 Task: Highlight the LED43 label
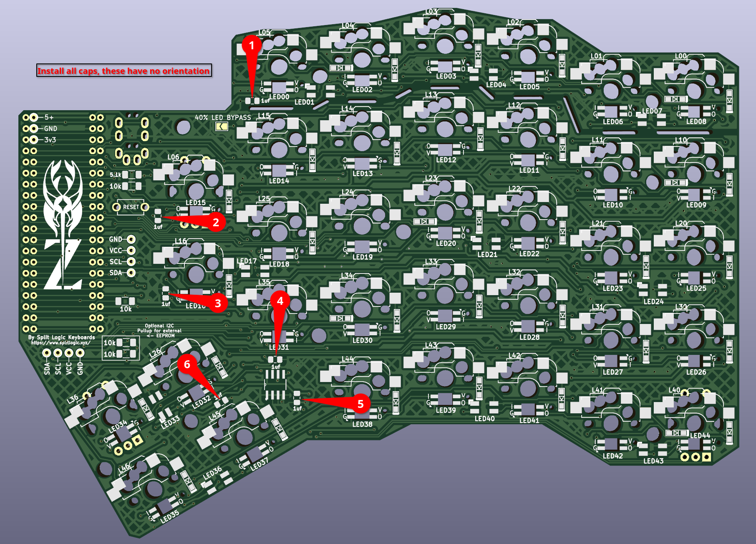(653, 461)
